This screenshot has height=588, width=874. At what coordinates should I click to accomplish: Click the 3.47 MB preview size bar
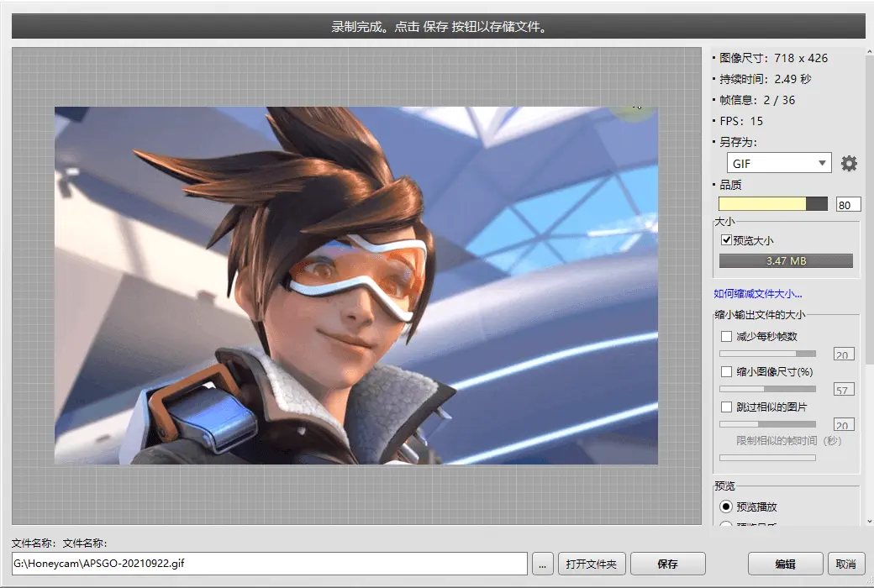pos(786,261)
